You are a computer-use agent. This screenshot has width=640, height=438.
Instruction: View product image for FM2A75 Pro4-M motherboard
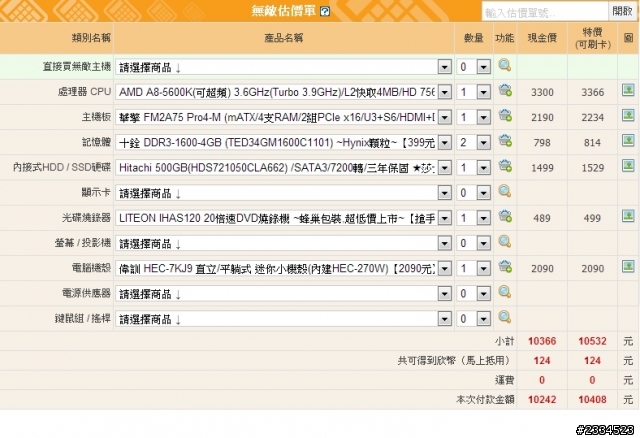[628, 115]
